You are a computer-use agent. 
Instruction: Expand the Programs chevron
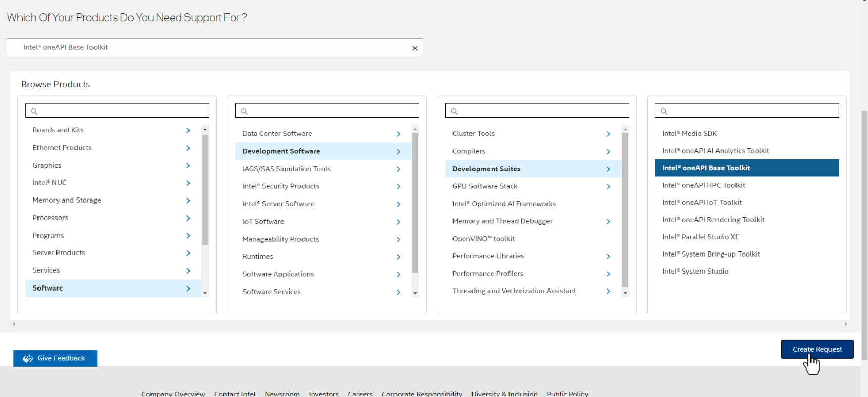(x=188, y=236)
